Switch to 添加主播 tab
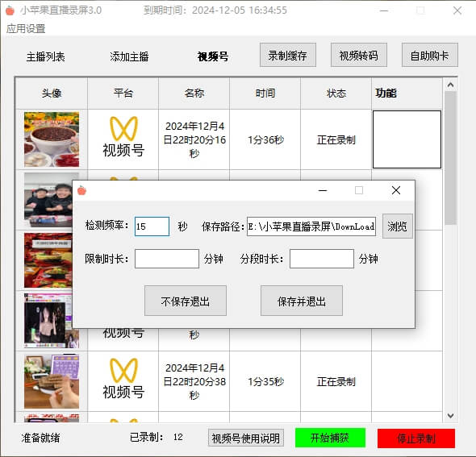The image size is (476, 457). (x=129, y=56)
